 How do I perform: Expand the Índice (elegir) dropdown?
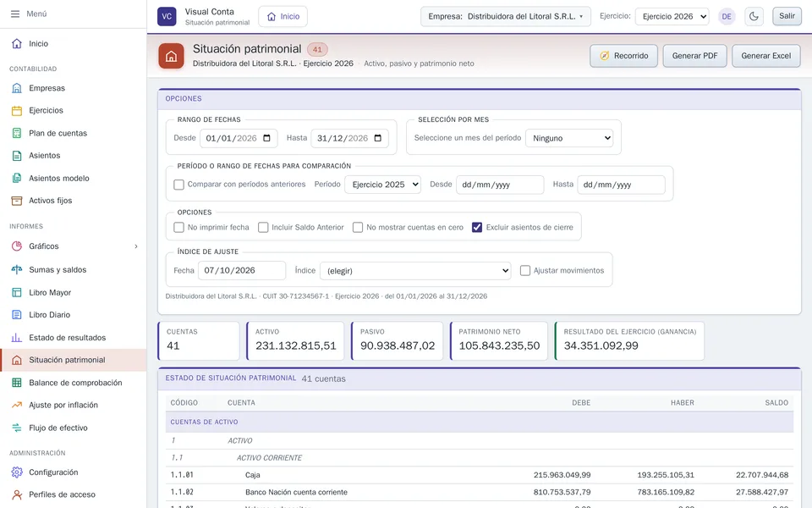(415, 271)
